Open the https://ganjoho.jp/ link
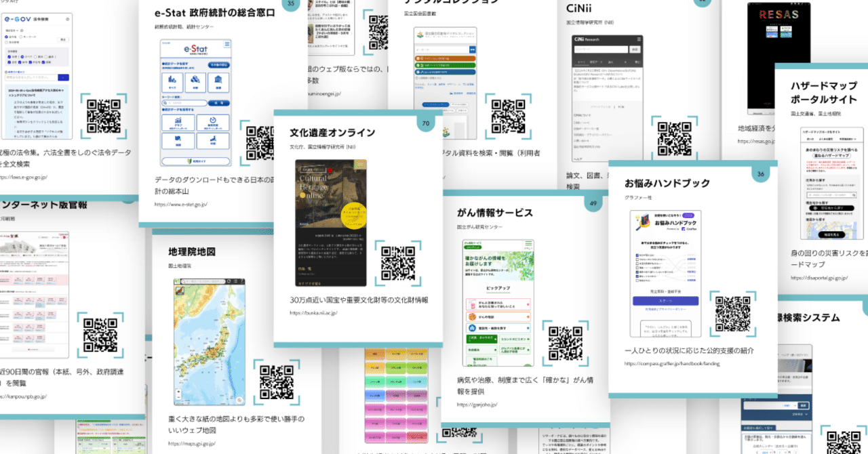The image size is (868, 454). (x=477, y=405)
